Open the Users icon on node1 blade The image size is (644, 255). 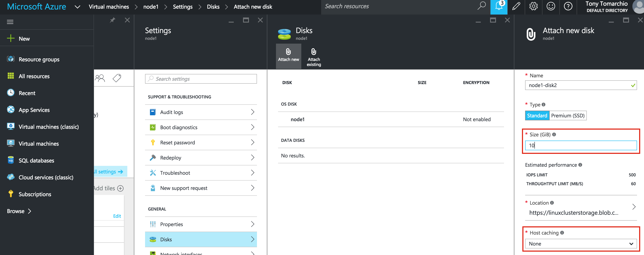tap(100, 78)
